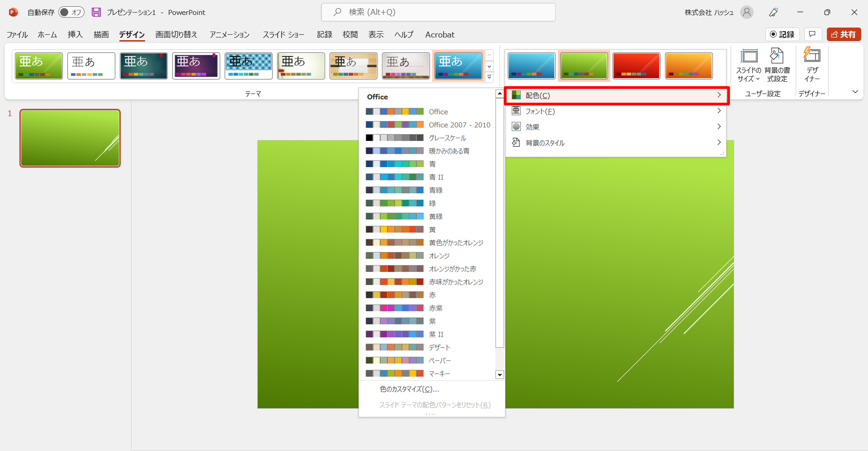Expand the themes gallery More arrow
The image size is (868, 451).
(489, 77)
